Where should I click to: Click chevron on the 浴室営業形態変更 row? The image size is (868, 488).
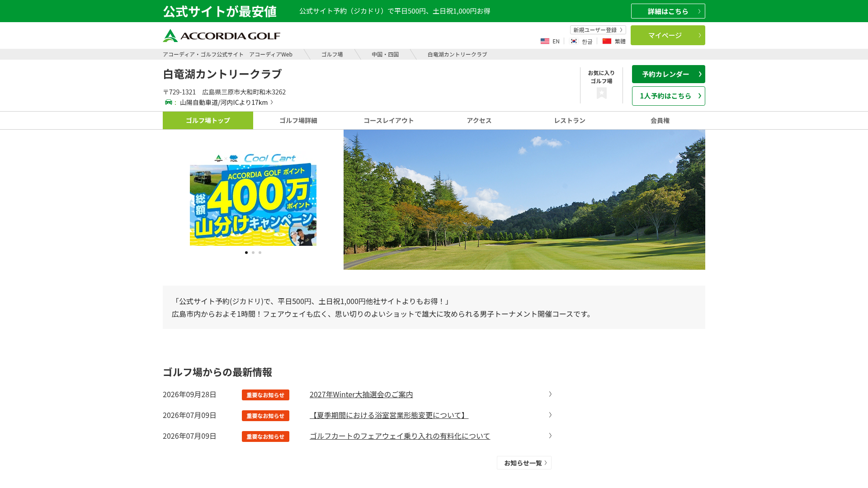550,415
